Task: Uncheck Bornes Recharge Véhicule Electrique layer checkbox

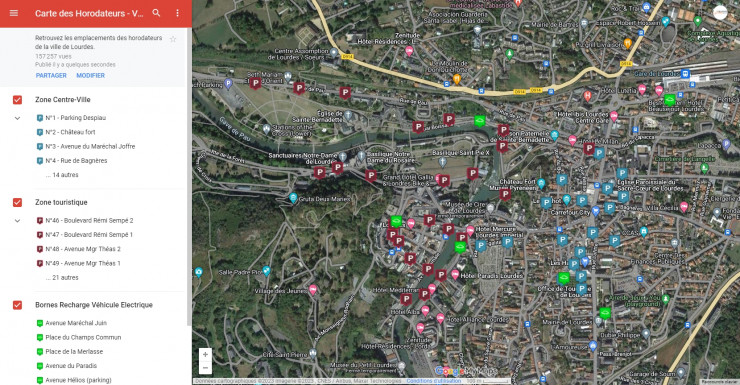Action: click(17, 305)
